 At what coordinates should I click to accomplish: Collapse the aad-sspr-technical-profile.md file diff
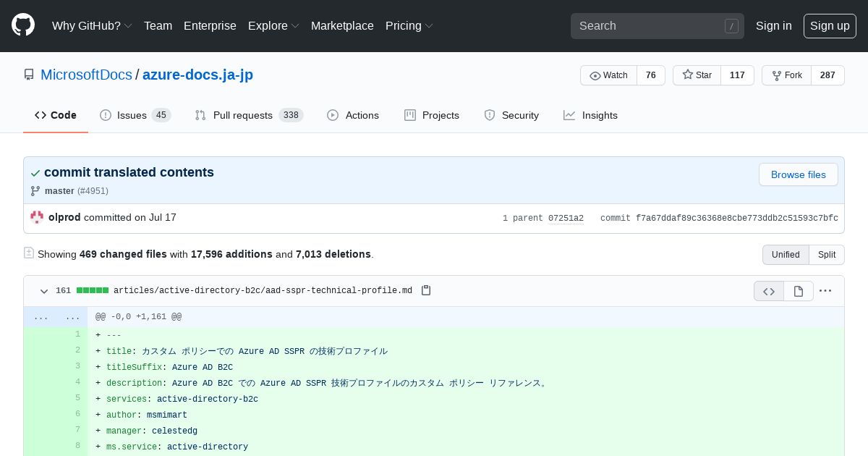click(x=44, y=291)
